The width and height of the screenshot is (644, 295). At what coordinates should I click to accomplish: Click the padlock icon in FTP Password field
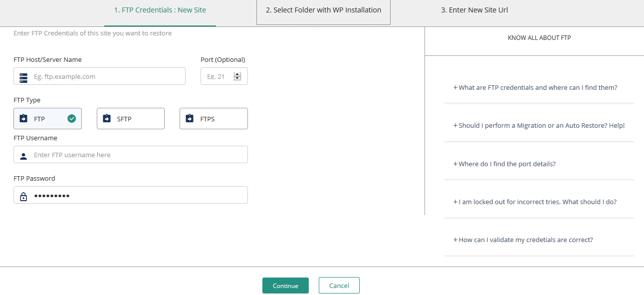[23, 196]
